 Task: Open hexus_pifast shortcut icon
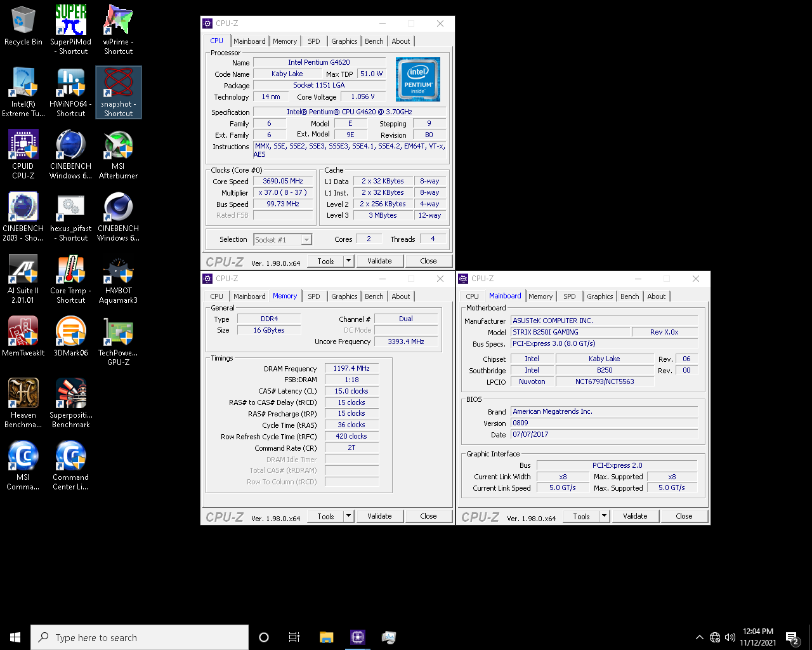(x=70, y=216)
